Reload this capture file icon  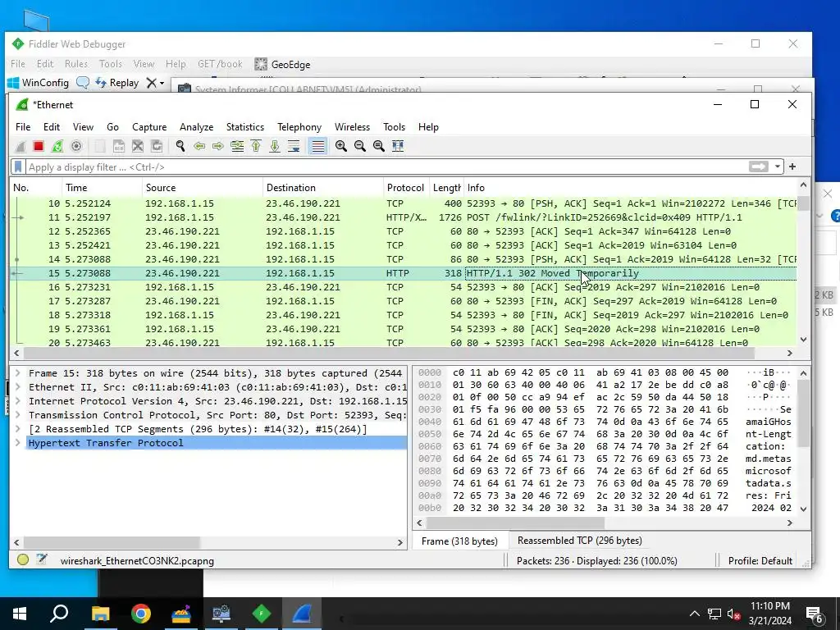[x=157, y=146]
